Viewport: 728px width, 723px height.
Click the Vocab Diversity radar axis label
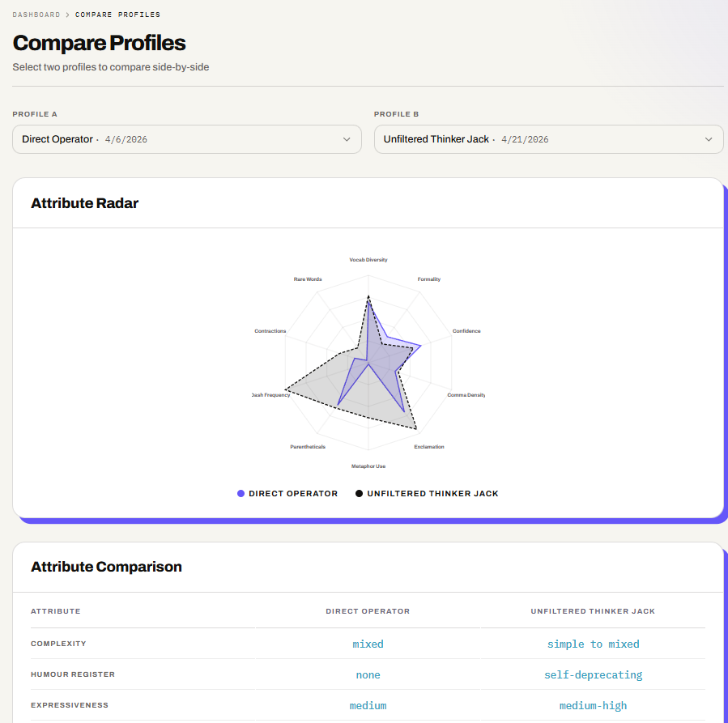pyautogui.click(x=368, y=260)
